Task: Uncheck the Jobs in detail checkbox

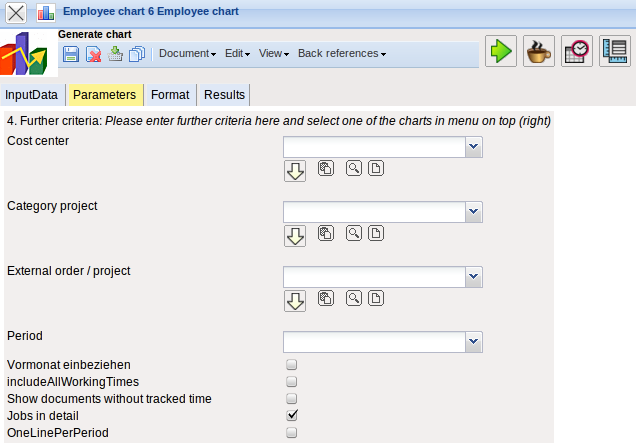Action: 292,415
